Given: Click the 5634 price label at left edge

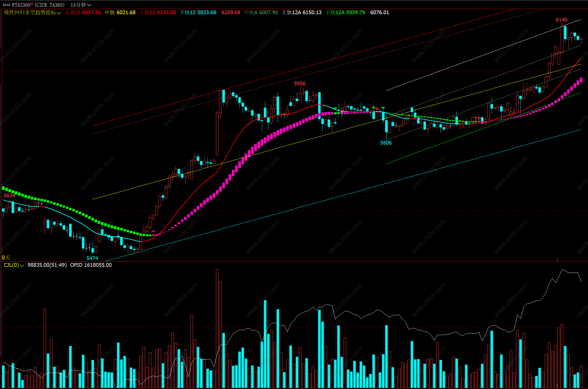Looking at the screenshot, I should (x=9, y=196).
